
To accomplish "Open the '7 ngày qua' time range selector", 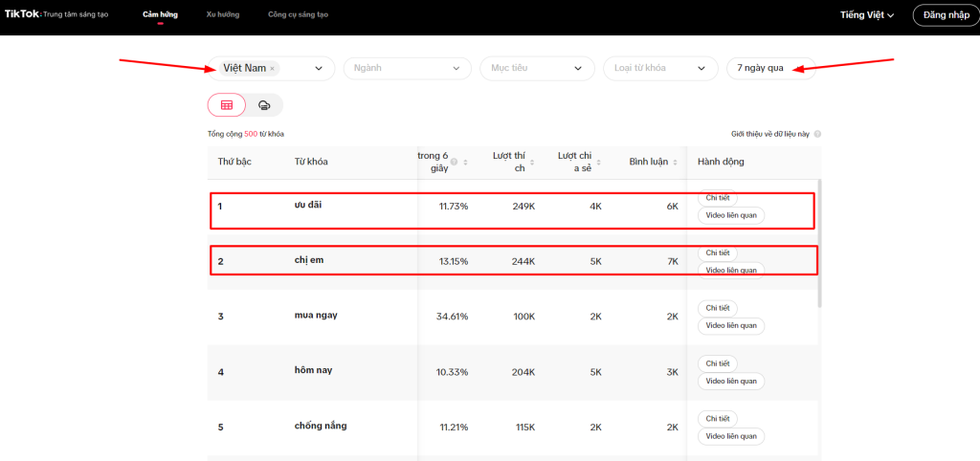I will (770, 68).
